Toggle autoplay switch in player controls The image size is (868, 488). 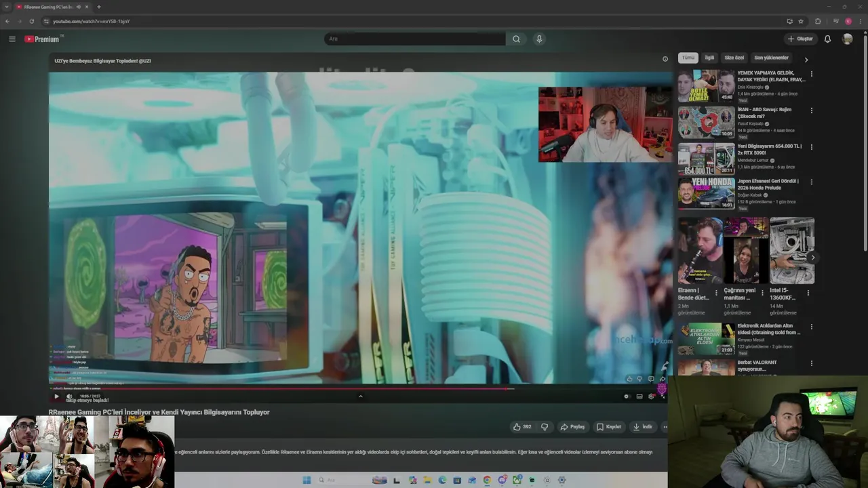point(627,396)
